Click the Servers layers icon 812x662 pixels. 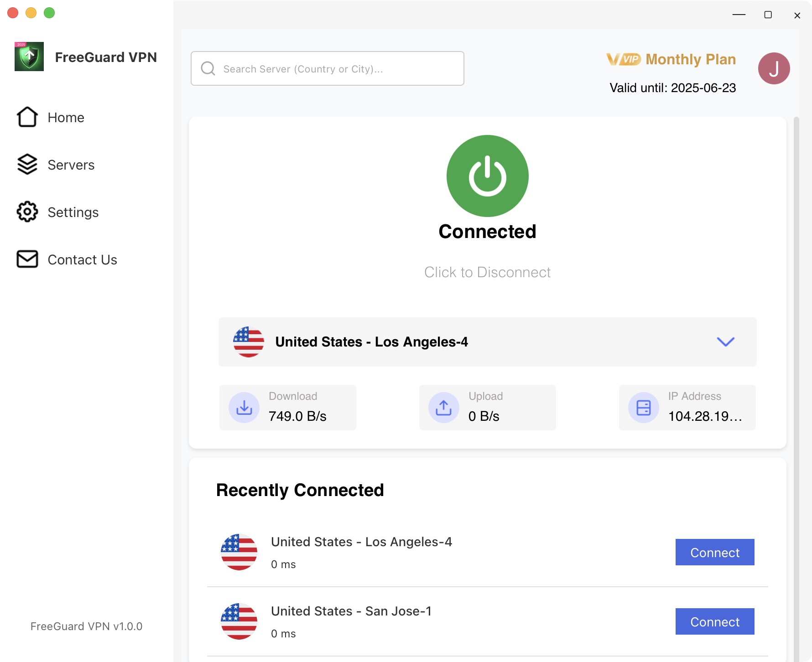[27, 165]
